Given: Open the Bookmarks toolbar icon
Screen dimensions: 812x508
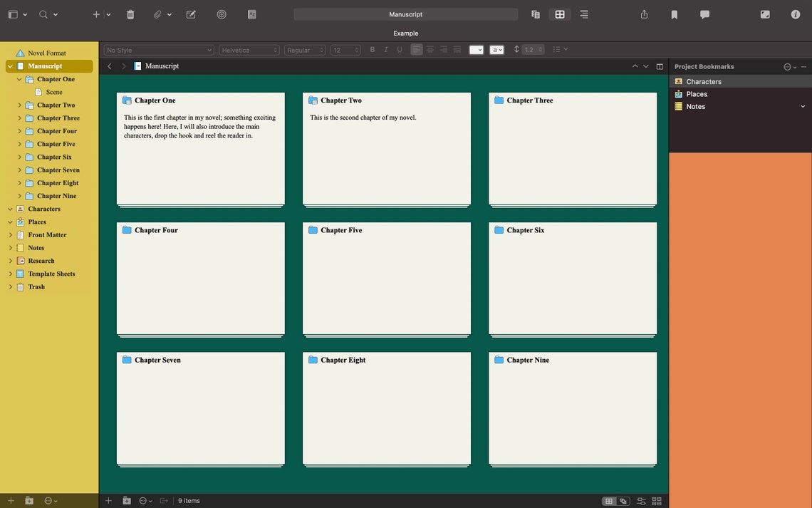Looking at the screenshot, I should point(675,14).
